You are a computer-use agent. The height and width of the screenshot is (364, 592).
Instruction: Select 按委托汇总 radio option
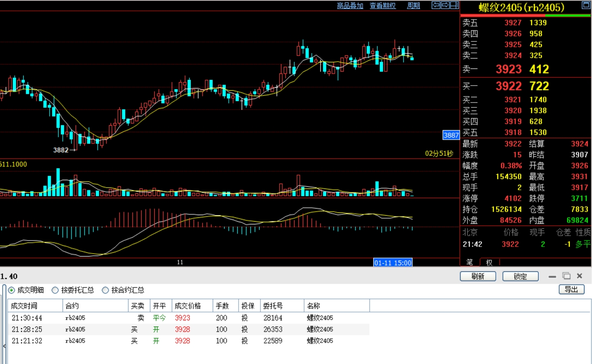73,290
